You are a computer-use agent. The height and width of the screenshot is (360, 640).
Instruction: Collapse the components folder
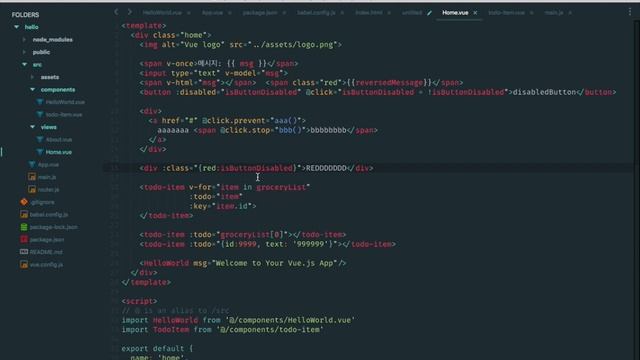[32, 89]
